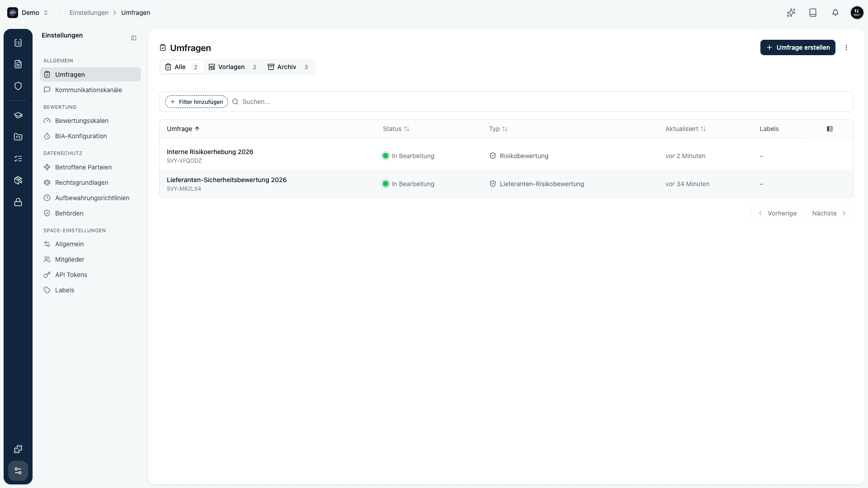Open the table column settings icon
This screenshot has width=868, height=488.
tap(830, 129)
